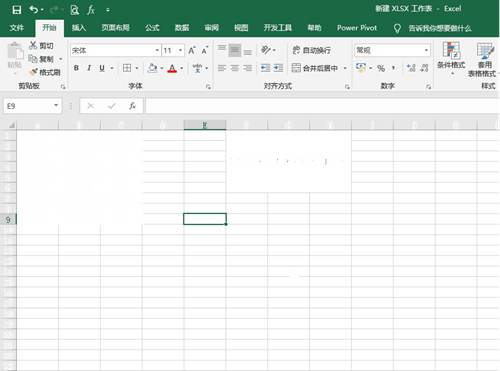The width and height of the screenshot is (500, 371).
Task: Increase font size with the large A
Action: pyautogui.click(x=192, y=50)
